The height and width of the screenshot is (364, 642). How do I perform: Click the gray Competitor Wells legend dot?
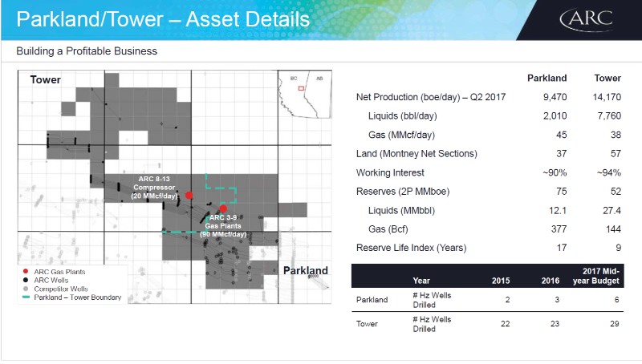26,289
